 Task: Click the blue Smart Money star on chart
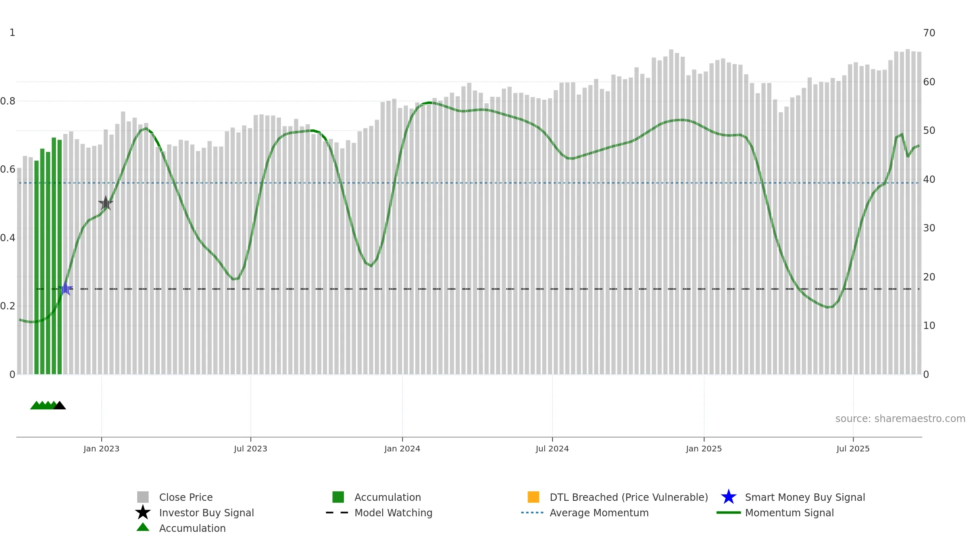pyautogui.click(x=65, y=289)
